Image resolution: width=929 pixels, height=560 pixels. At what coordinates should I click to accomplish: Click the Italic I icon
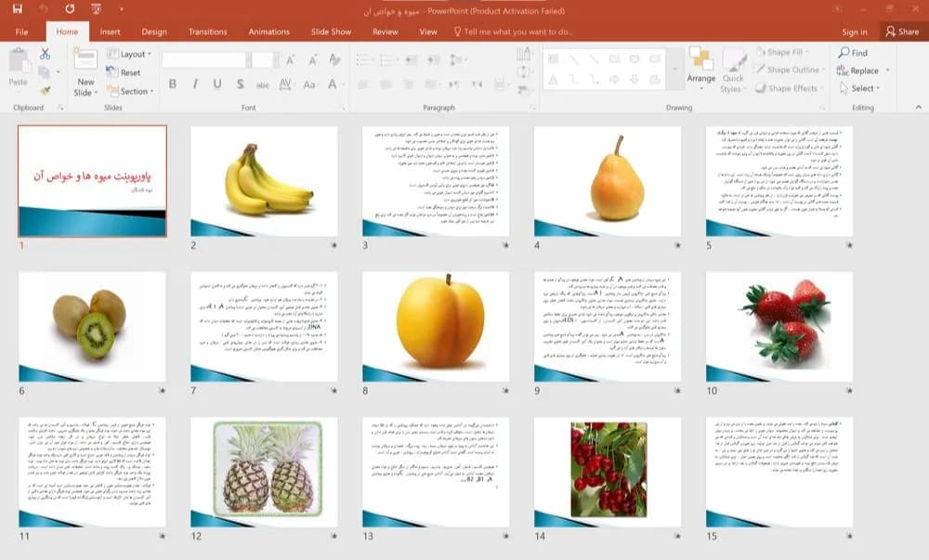pos(195,85)
